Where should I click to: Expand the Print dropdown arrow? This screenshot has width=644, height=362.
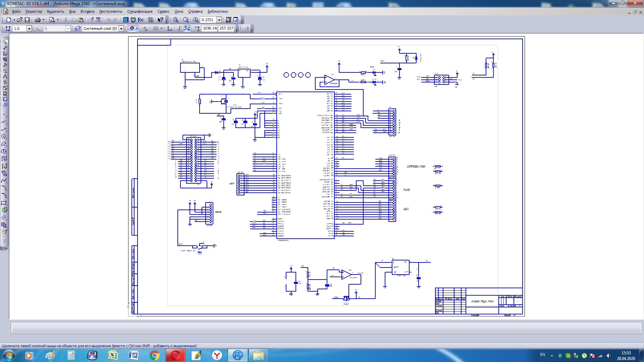(x=43, y=20)
